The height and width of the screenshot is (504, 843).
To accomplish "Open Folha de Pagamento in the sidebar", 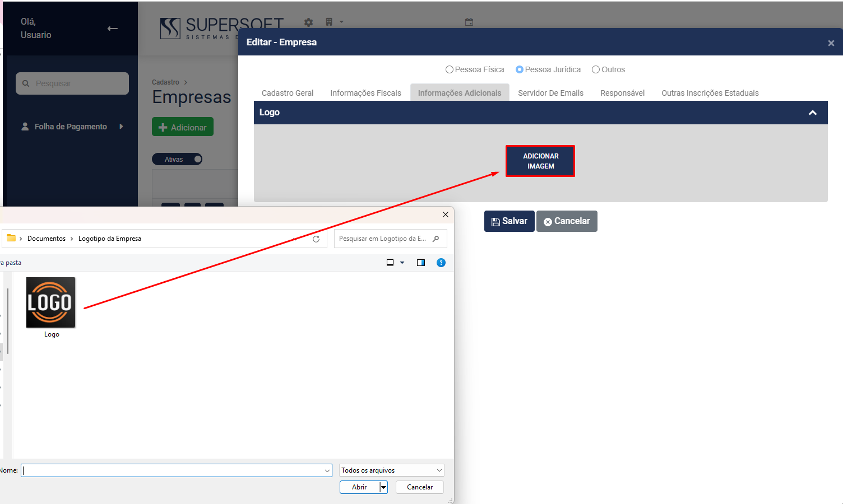I will tap(71, 127).
